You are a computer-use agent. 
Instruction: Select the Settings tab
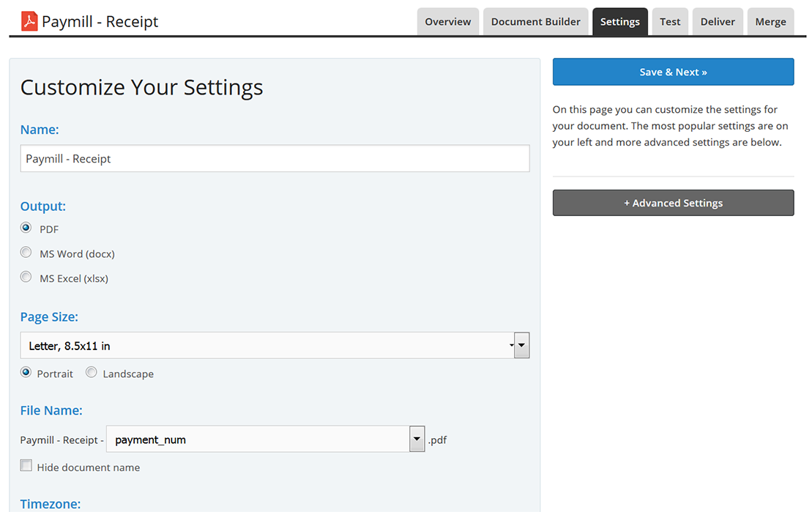619,22
